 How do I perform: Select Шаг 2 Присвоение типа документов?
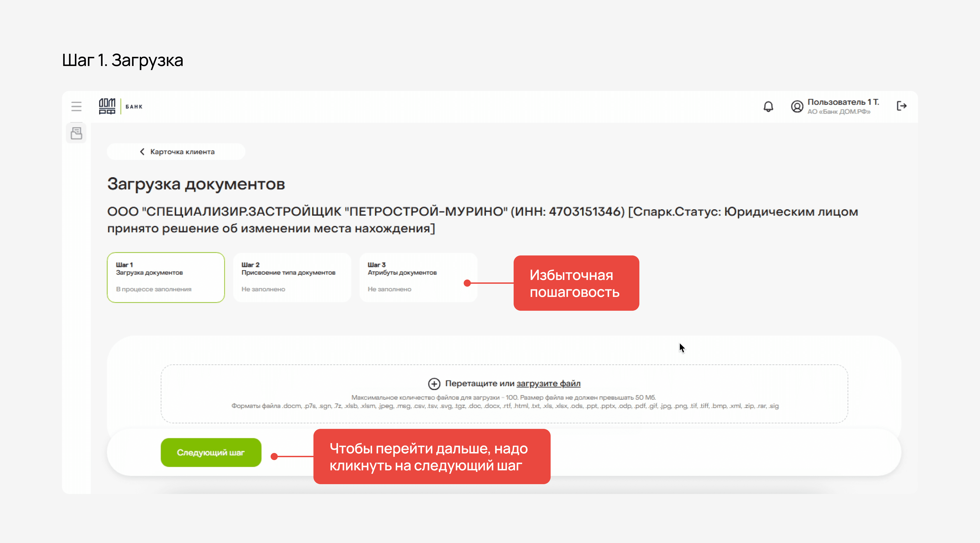[292, 277]
